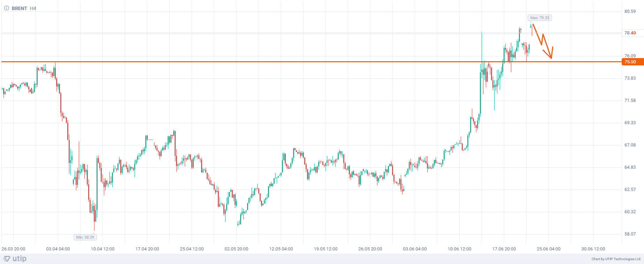Select the 17.06 20:00 date marker

coord(504,249)
